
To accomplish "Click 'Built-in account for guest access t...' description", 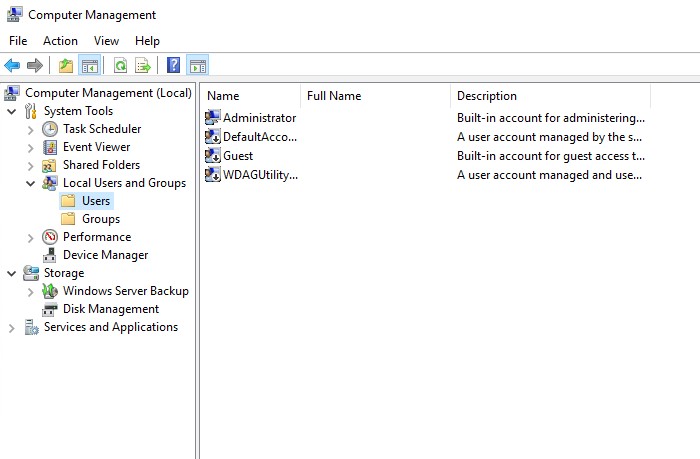I will 551,156.
